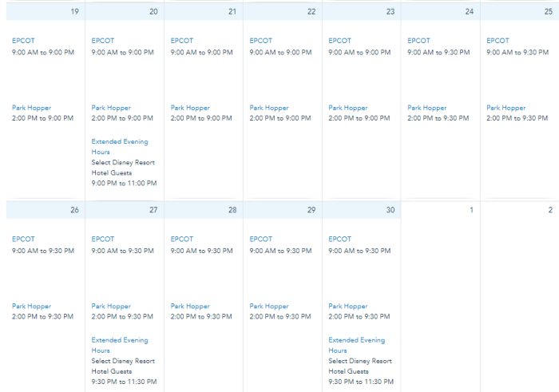
Task: Select Park Hopper on the 25th
Action: (506, 108)
